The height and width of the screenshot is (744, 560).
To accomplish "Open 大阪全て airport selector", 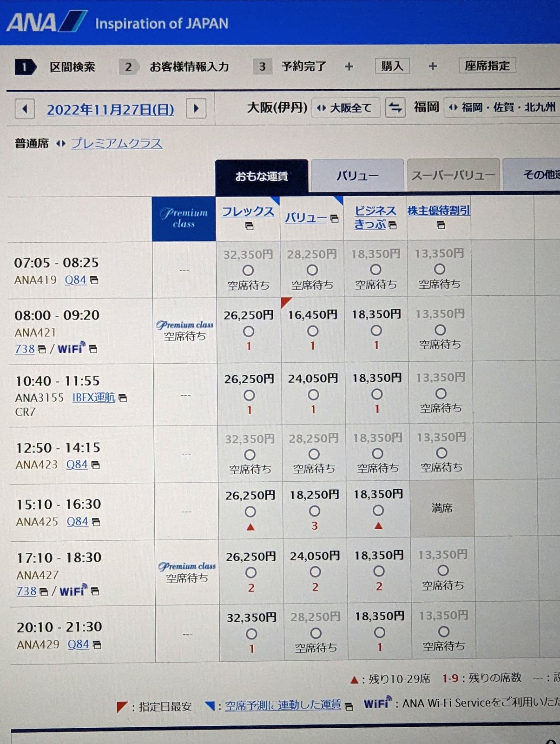I will [346, 108].
